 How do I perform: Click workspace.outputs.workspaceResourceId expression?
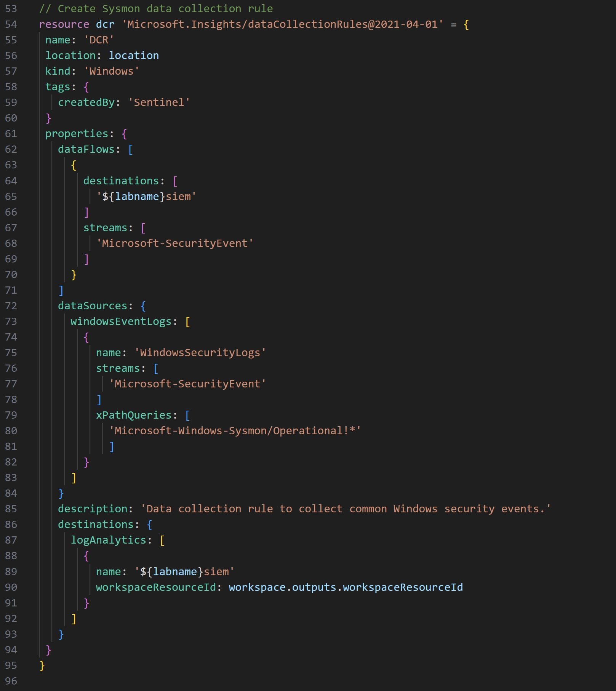click(x=346, y=587)
